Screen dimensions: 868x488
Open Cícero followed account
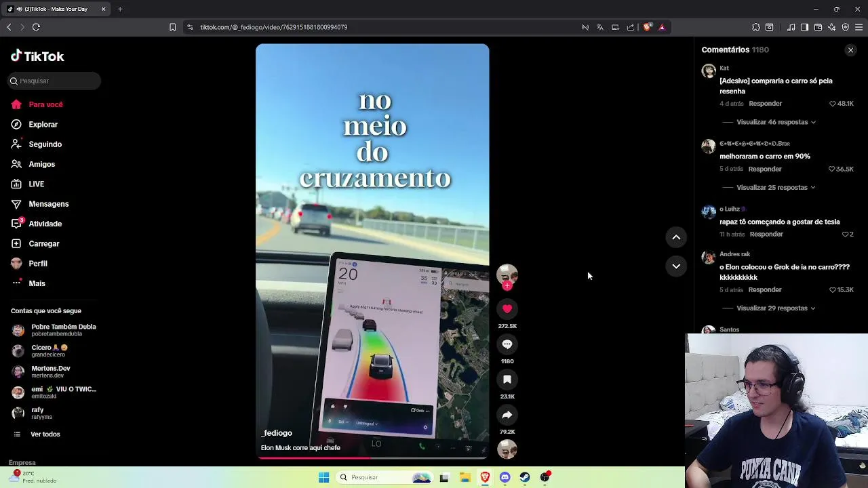tap(41, 350)
